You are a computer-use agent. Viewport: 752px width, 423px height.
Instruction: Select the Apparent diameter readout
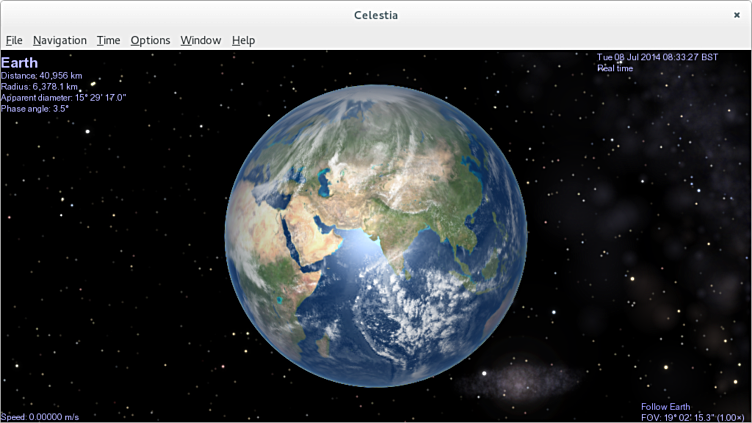click(63, 97)
